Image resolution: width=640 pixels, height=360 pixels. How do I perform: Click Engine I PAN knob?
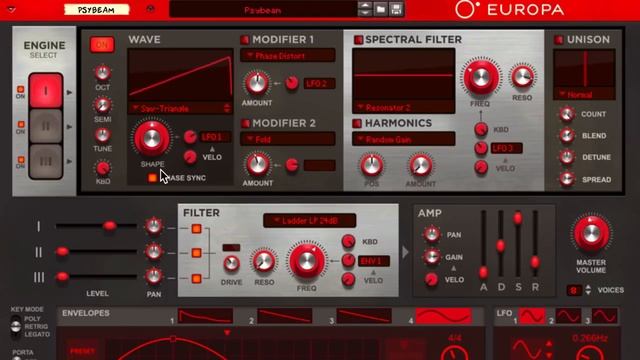tap(154, 226)
